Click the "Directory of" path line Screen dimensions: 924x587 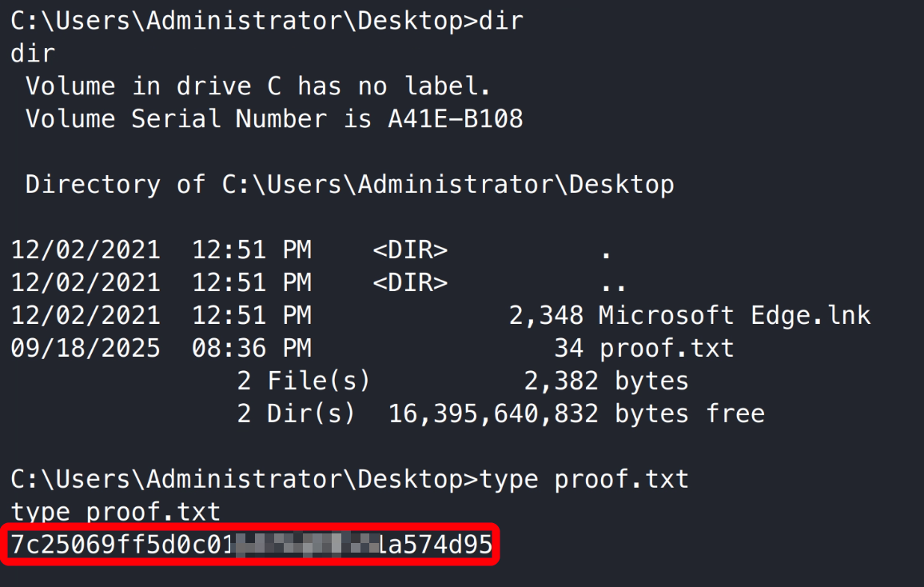pyautogui.click(x=349, y=185)
